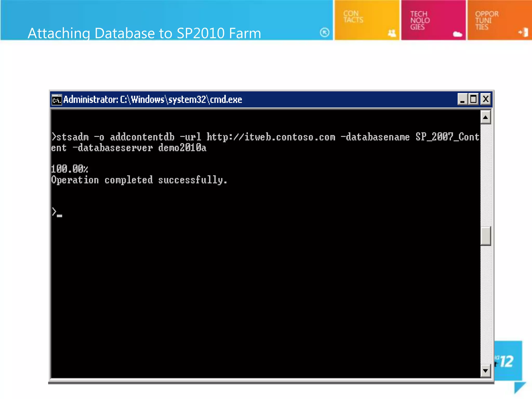Click the stsadm addcontentdb command line
This screenshot has width=532, height=399.
point(265,142)
